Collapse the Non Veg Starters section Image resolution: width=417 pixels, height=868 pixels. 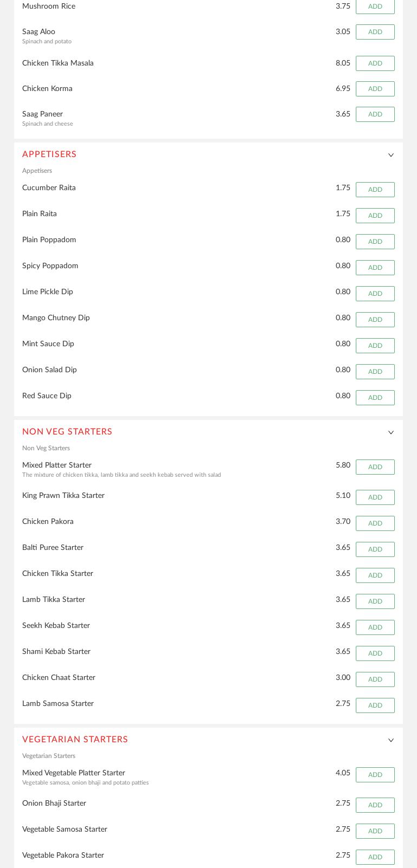tap(391, 433)
